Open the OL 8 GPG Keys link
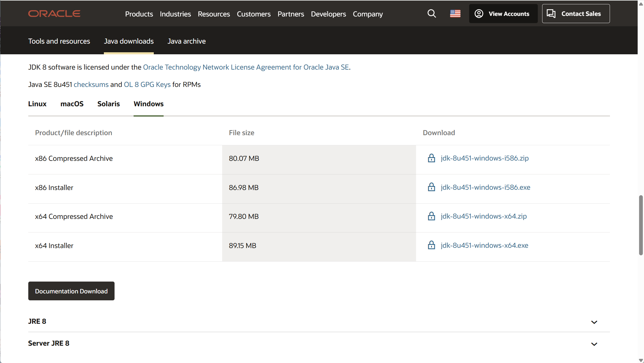Viewport: 644px width, 363px height. (x=147, y=85)
